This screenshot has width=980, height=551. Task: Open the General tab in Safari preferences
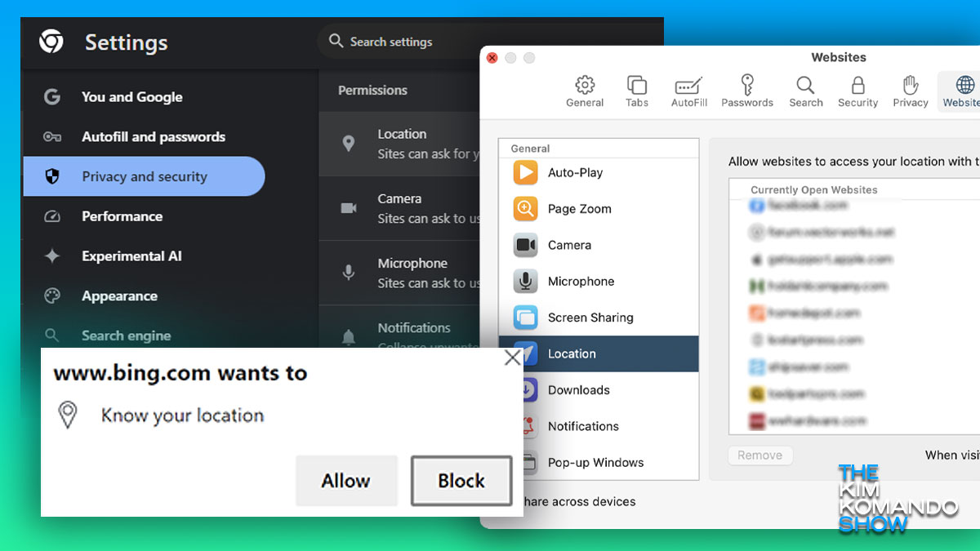point(585,91)
